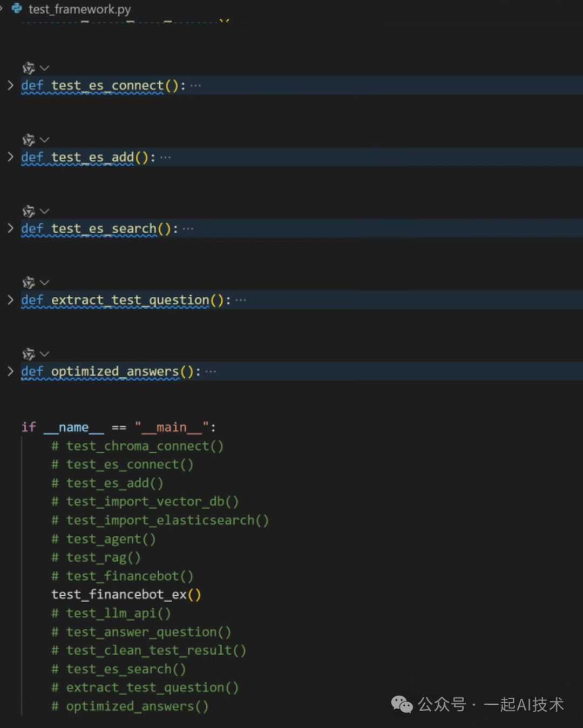Click commented line '# extract_test_question()'
Screen dimensions: 583x728
[145, 688]
